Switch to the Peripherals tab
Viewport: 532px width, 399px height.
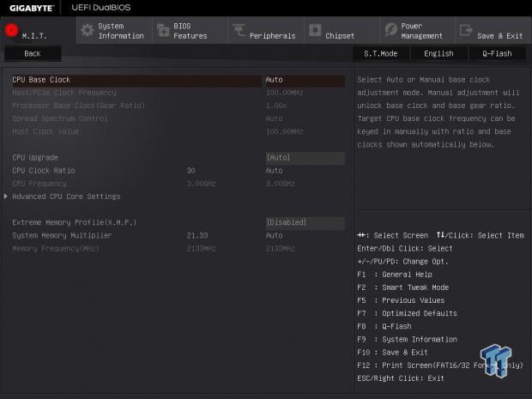pos(272,36)
